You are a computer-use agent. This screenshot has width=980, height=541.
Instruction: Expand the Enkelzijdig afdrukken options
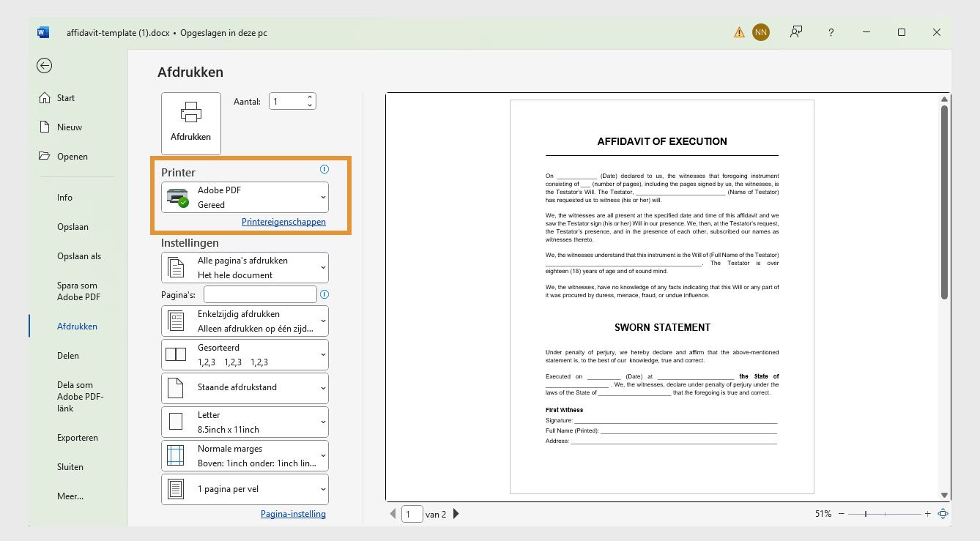(245, 321)
